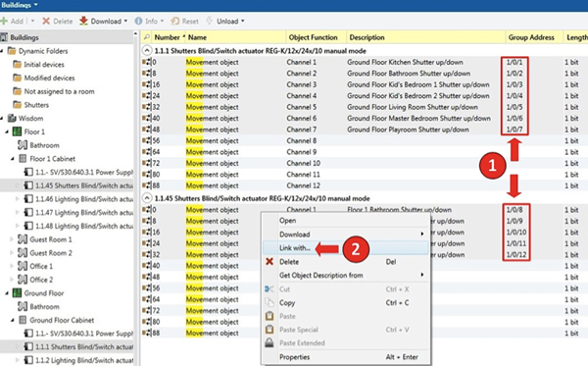Click the green Ground Floor icon
The image size is (588, 366).
(17, 293)
